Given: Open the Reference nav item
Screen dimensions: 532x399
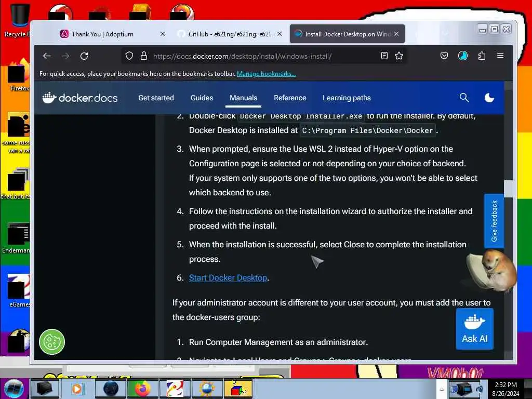Looking at the screenshot, I should (290, 98).
